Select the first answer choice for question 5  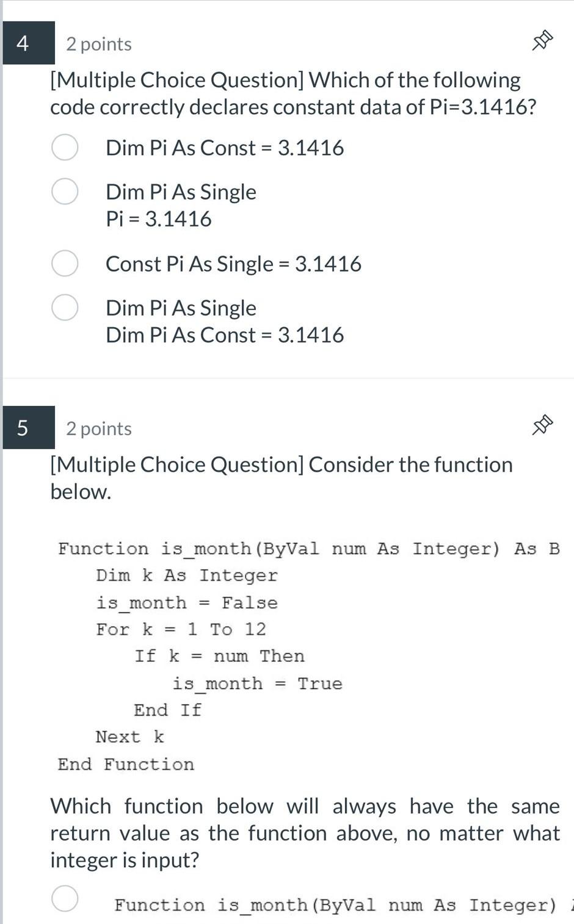64,898
